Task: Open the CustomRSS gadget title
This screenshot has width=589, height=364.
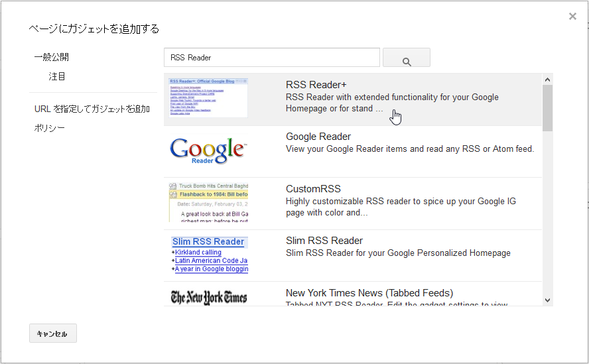Action: point(313,188)
